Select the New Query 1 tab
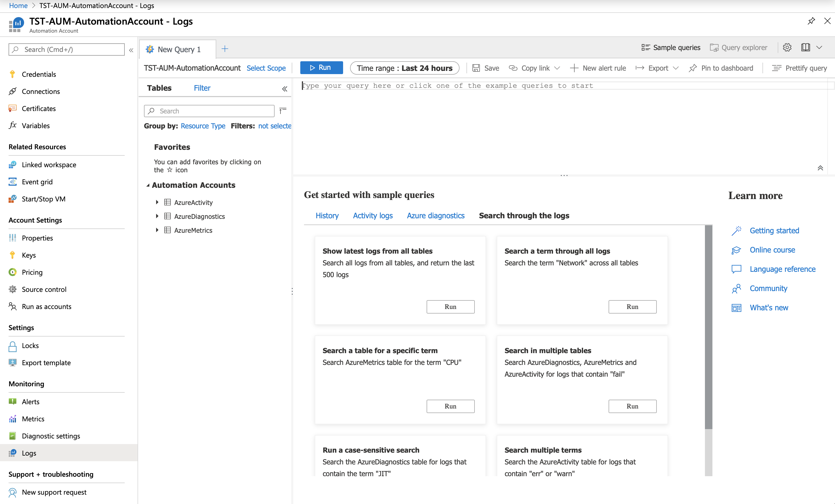 178,49
